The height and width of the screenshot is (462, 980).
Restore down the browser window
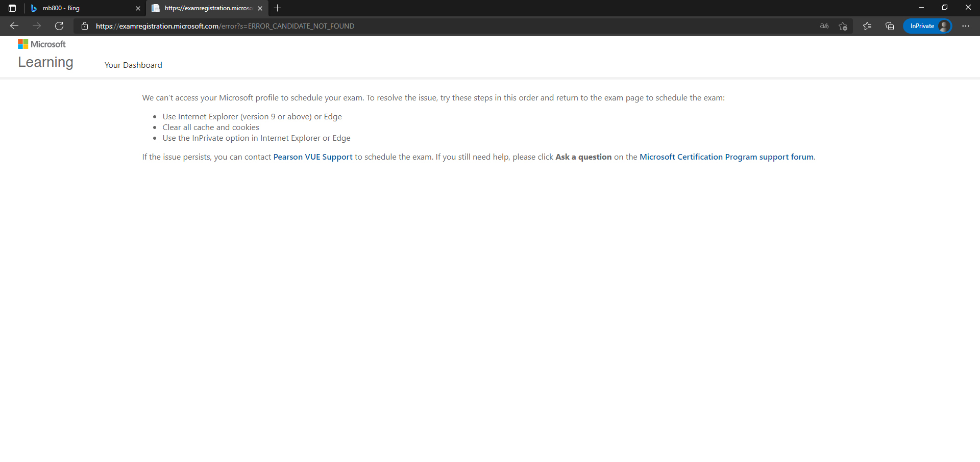click(945, 8)
